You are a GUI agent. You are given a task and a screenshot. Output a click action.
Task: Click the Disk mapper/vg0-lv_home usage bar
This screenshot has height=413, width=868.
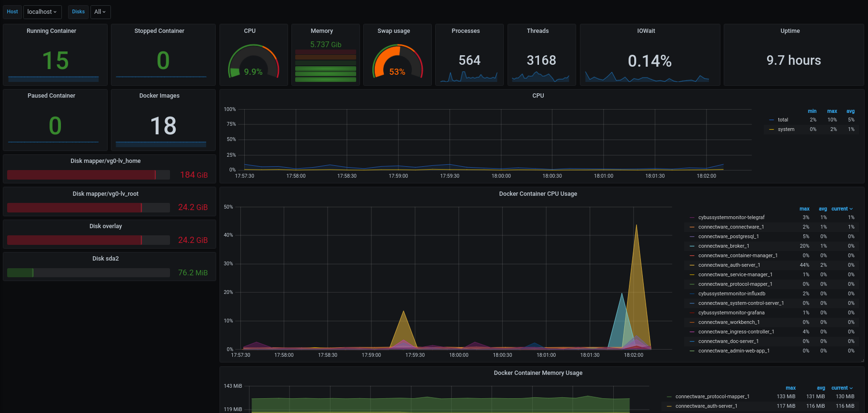click(x=89, y=175)
